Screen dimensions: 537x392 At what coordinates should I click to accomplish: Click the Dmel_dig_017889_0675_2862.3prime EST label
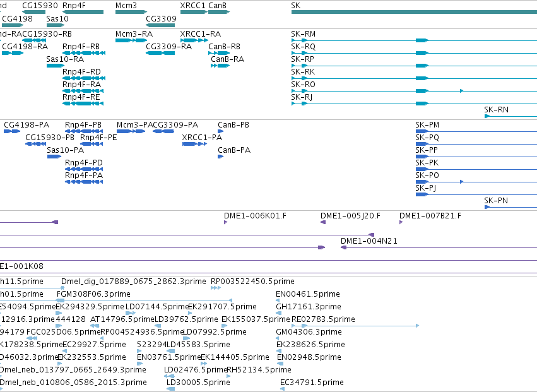pos(134,282)
